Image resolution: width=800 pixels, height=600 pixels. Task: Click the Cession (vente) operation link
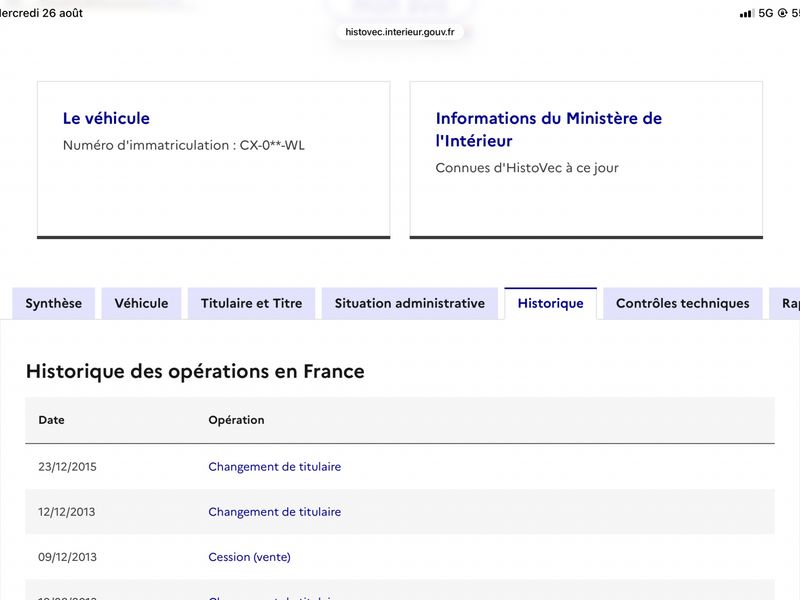pos(249,557)
